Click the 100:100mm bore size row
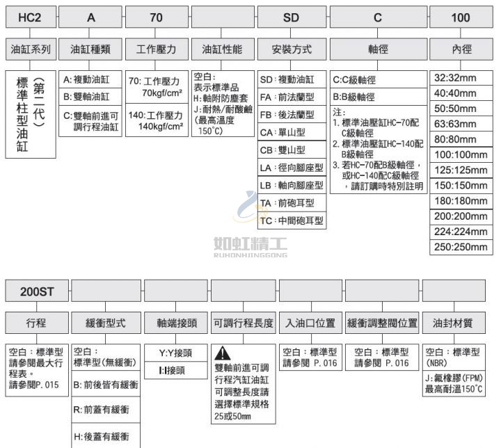501x448 pixels. pyautogui.click(x=460, y=154)
